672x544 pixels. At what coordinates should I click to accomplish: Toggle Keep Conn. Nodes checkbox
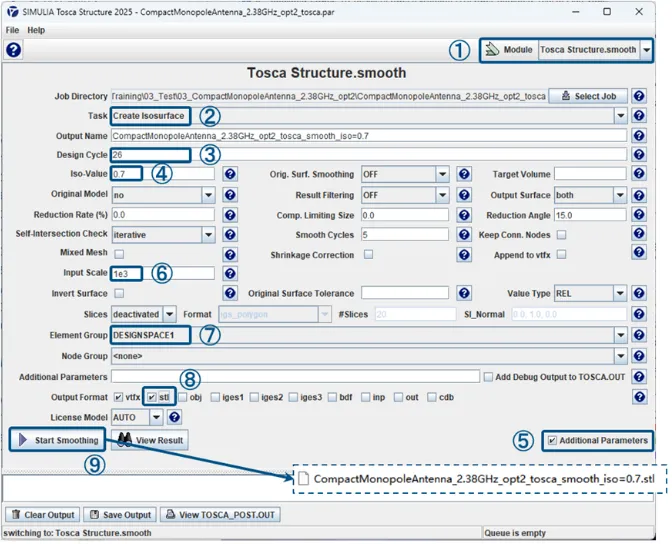pyautogui.click(x=561, y=234)
